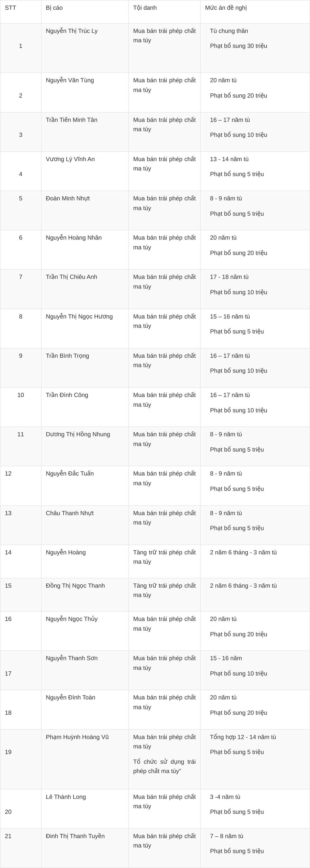Image resolution: width=310 pixels, height=868 pixels.
Task: Select the name Đinh Thị Thanh Tuyền
Action: click(75, 836)
